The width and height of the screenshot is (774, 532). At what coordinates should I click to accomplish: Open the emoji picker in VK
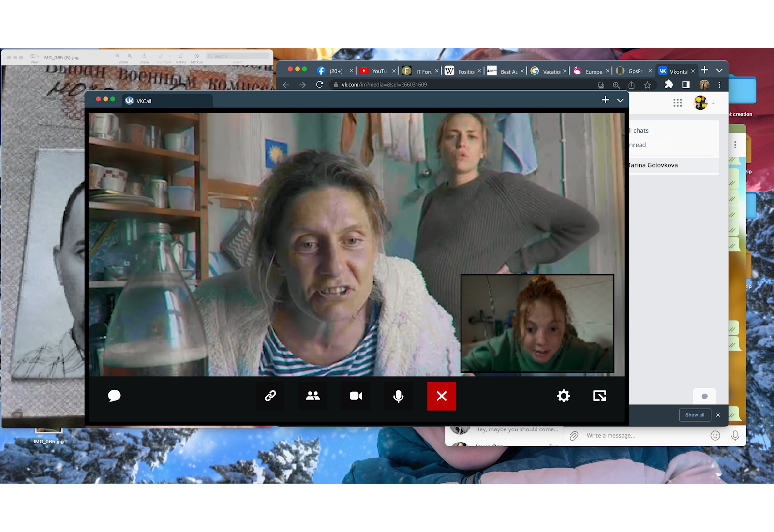(x=715, y=436)
